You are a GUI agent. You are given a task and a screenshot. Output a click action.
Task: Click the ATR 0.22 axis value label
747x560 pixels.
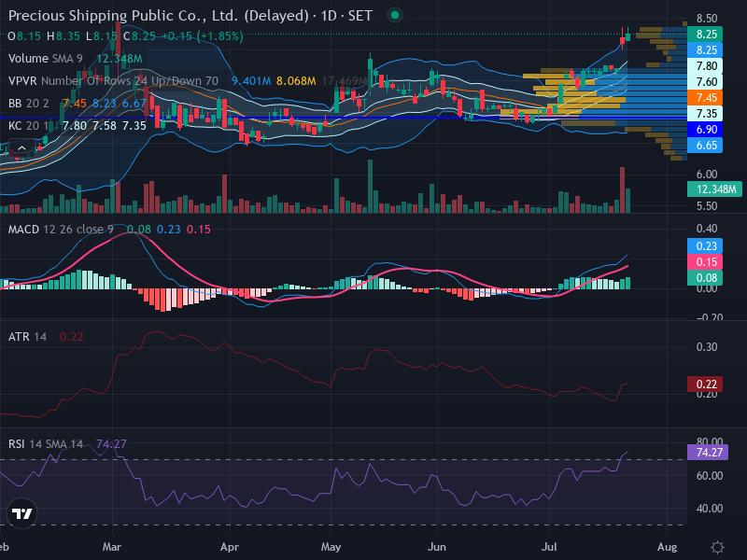point(705,385)
